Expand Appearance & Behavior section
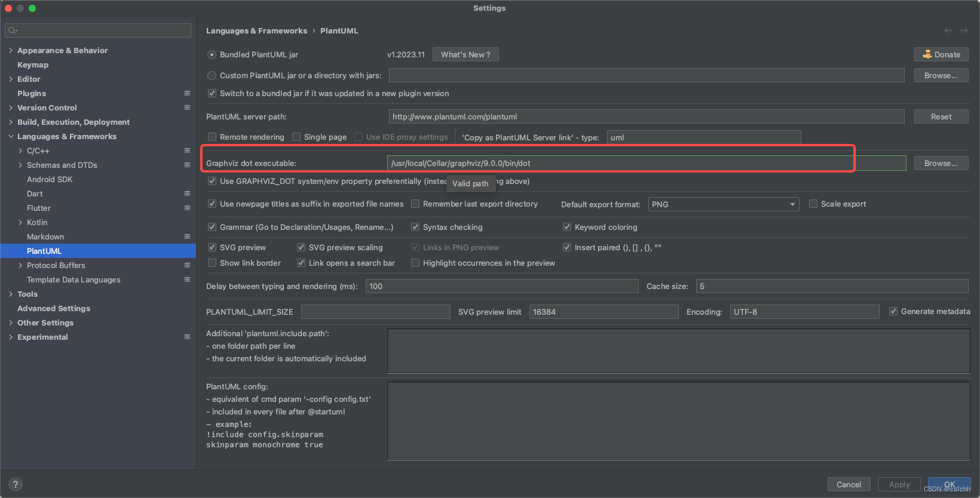Viewport: 980px width, 498px height. pos(11,50)
